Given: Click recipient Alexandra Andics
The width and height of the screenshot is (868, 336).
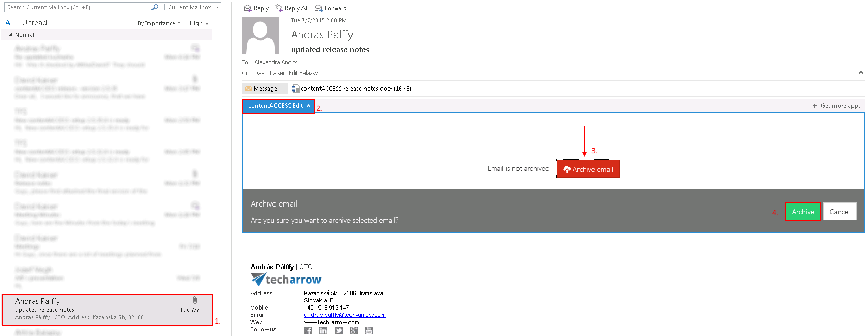Looking at the screenshot, I should [276, 62].
